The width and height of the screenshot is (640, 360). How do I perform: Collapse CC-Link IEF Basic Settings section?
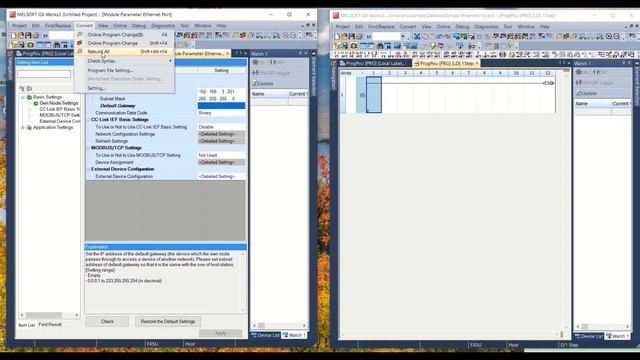[89, 120]
